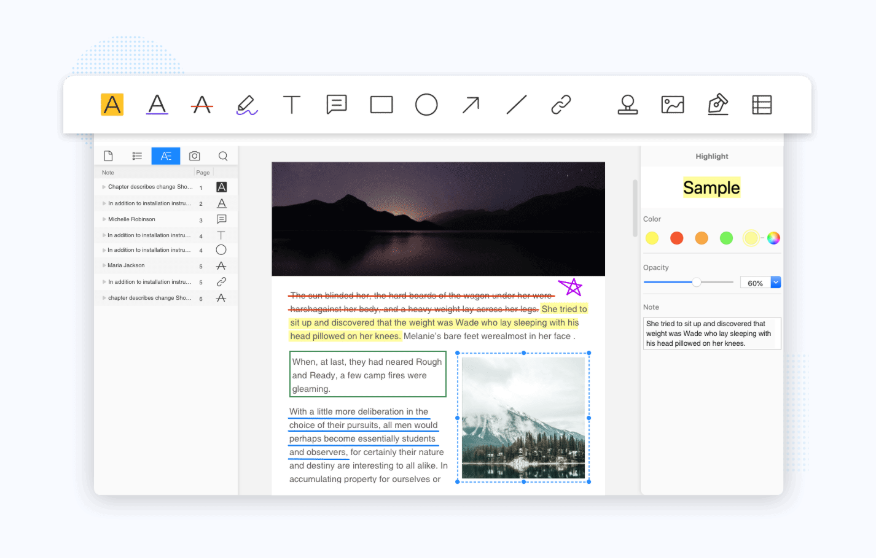This screenshot has width=876, height=558.
Task: Open the Signature pen tool
Action: (718, 104)
